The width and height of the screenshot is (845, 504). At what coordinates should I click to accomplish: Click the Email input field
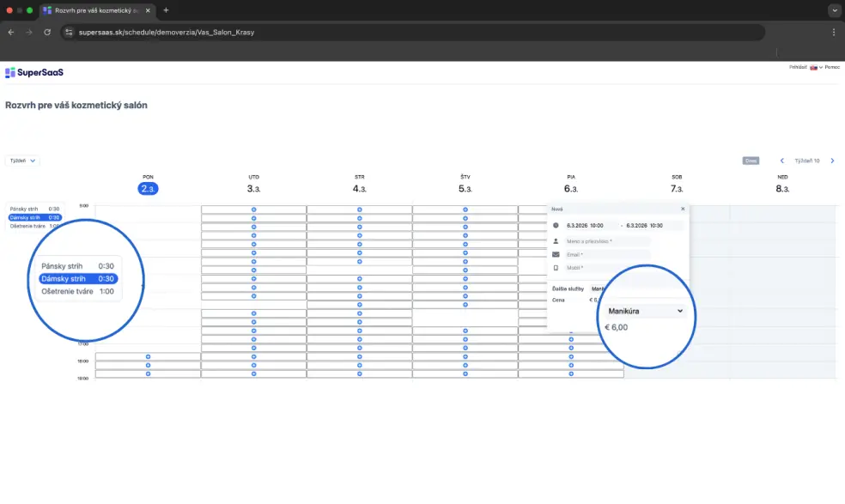point(606,254)
